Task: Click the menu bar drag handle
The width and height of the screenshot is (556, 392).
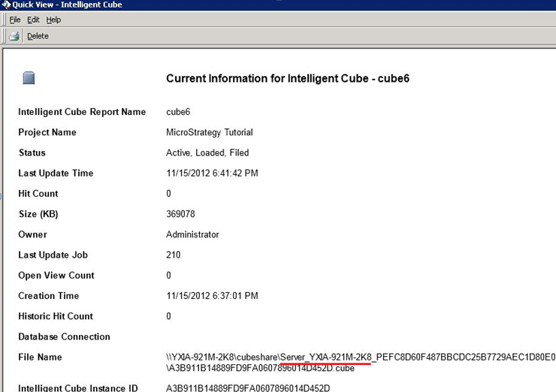Action: 3,20
